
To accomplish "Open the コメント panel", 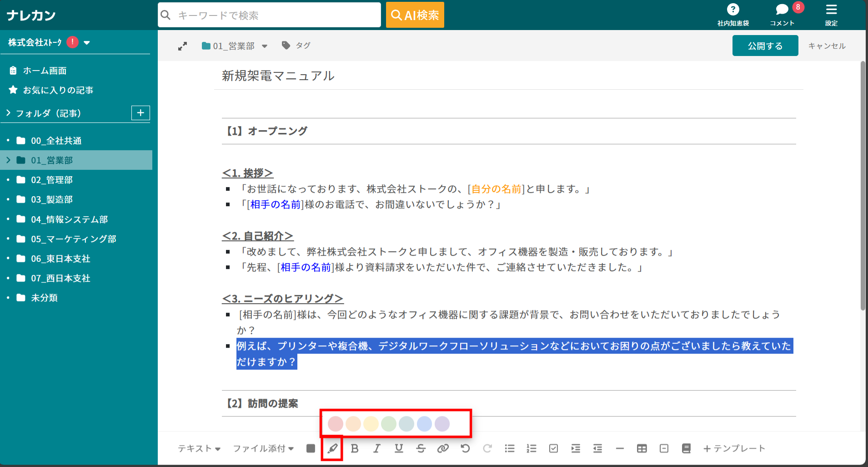I will click(782, 14).
